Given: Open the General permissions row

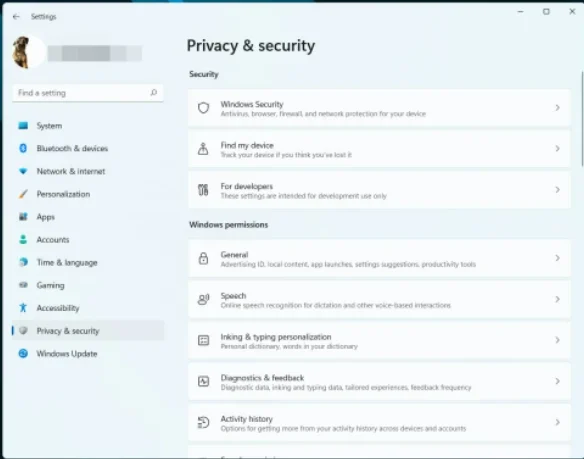Looking at the screenshot, I should 379,259.
